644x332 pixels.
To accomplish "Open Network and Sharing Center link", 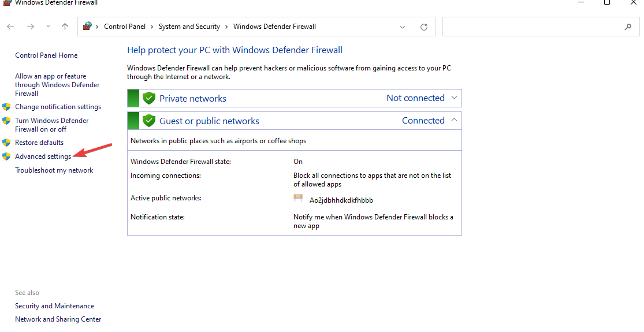I will [58, 319].
